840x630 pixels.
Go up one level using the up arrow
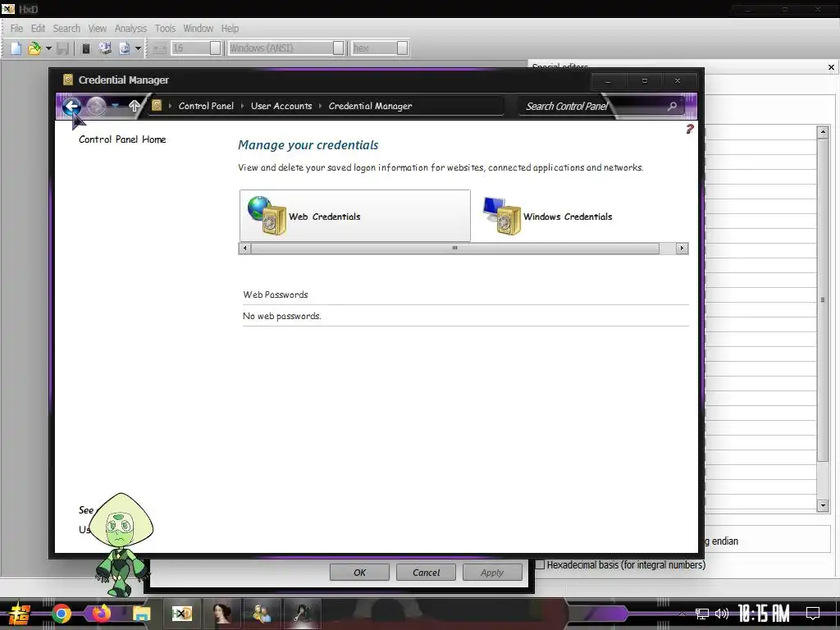click(x=135, y=106)
